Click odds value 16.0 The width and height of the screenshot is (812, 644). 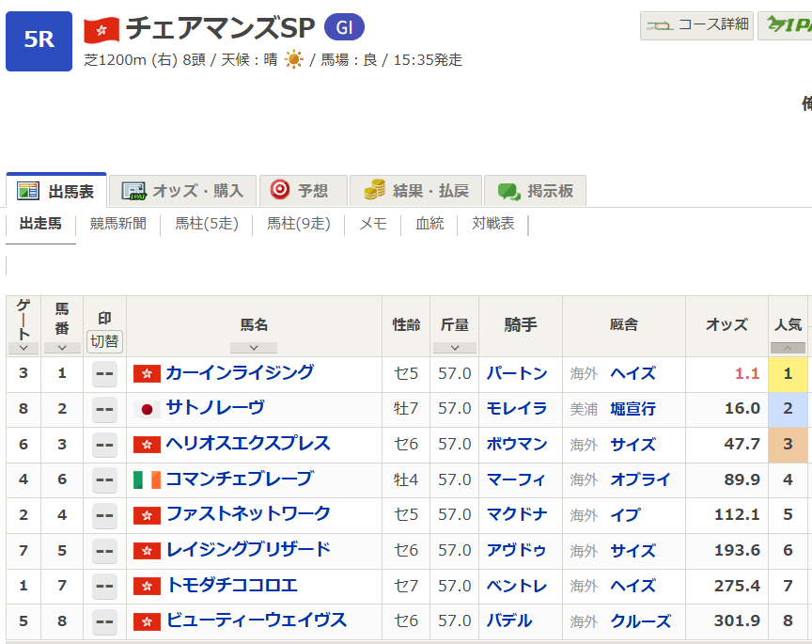coord(742,409)
